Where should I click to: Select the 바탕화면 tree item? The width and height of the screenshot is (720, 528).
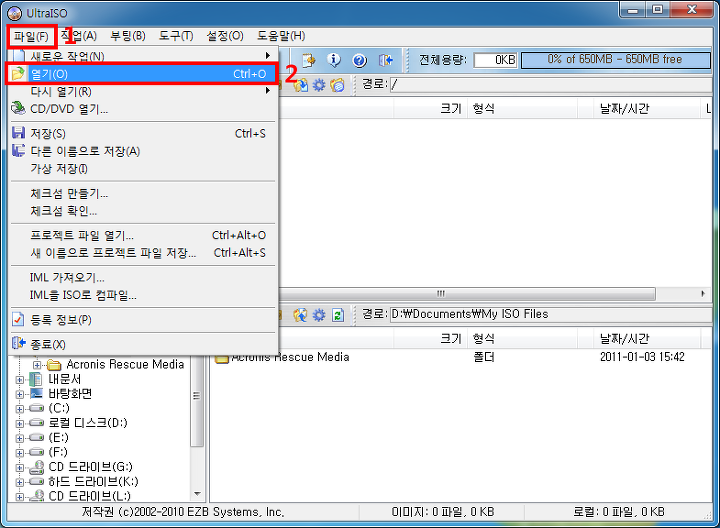(x=70, y=394)
